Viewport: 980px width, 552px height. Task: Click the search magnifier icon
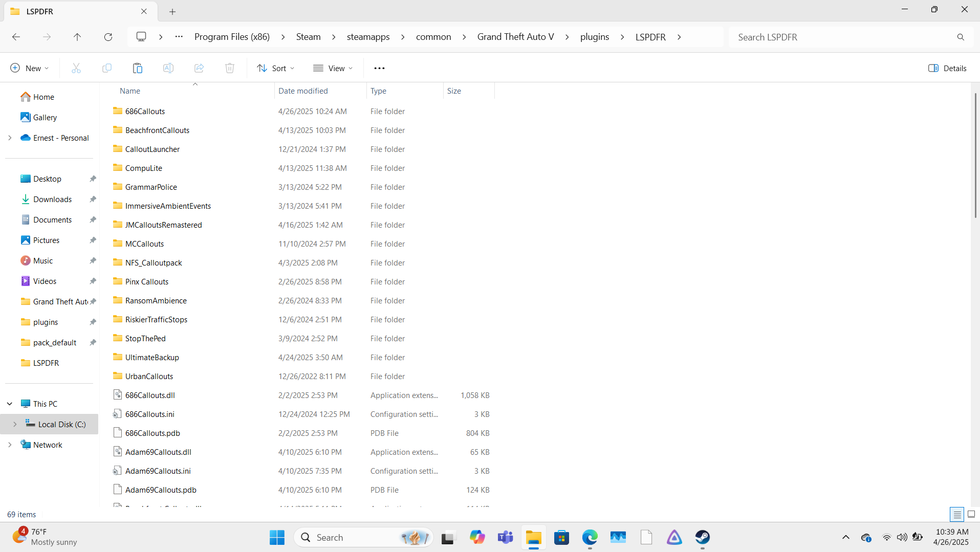pyautogui.click(x=961, y=37)
